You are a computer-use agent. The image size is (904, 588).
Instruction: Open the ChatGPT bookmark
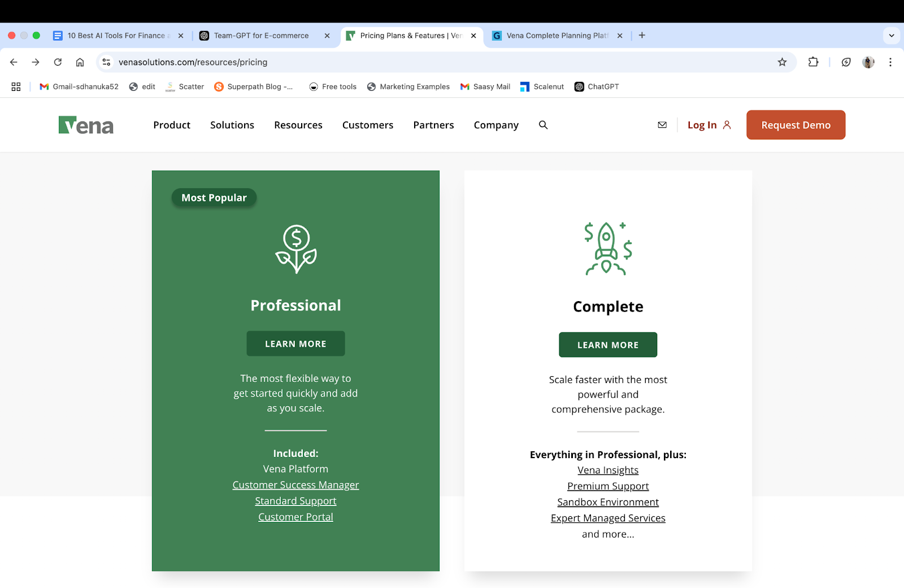click(x=597, y=86)
